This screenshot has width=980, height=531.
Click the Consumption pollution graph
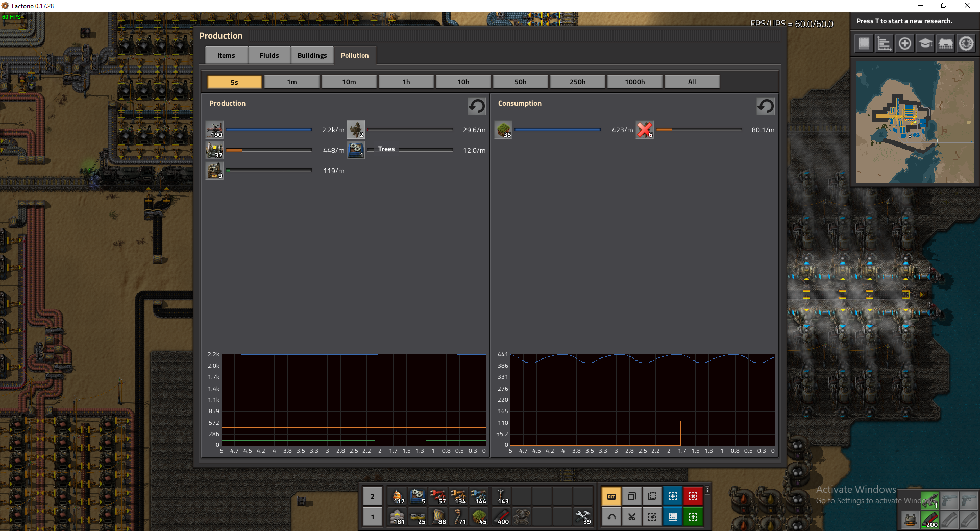tap(643, 400)
